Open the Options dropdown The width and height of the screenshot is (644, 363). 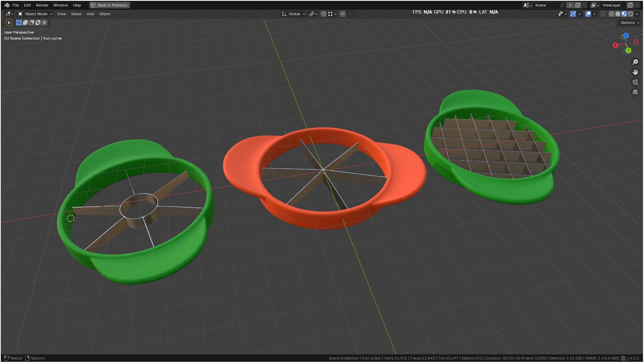tap(630, 23)
